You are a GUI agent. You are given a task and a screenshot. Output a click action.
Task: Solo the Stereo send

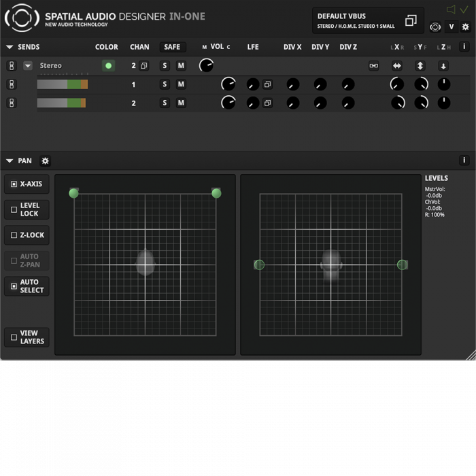coord(165,65)
